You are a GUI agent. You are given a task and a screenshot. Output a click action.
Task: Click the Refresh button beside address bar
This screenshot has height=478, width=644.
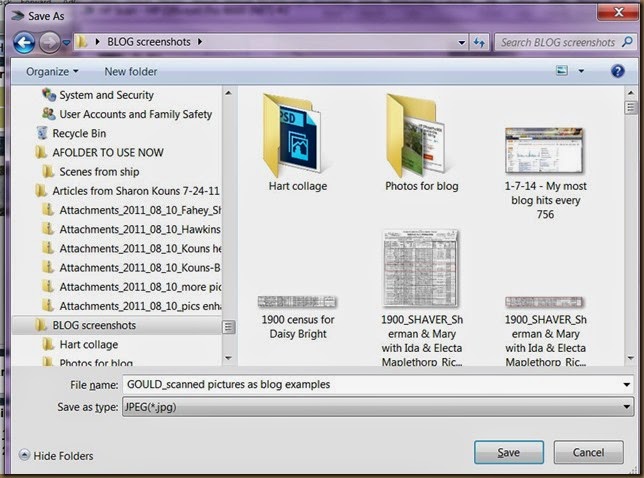coord(479,42)
